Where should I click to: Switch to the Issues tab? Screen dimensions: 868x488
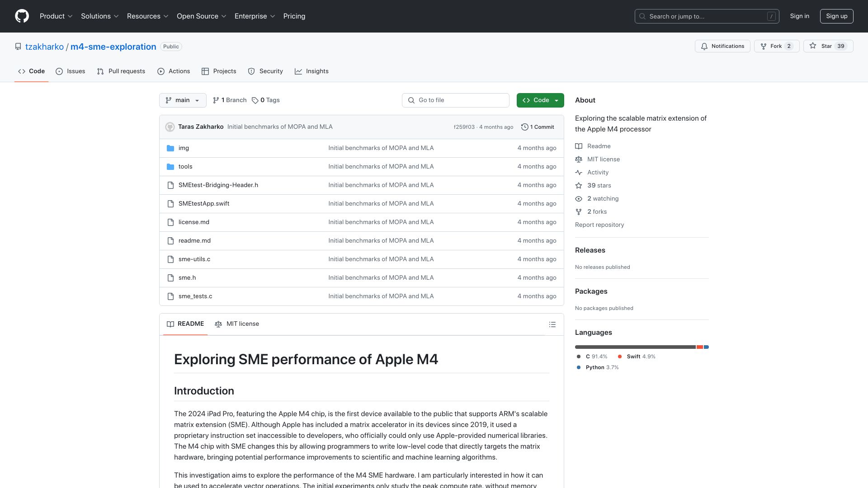click(71, 71)
